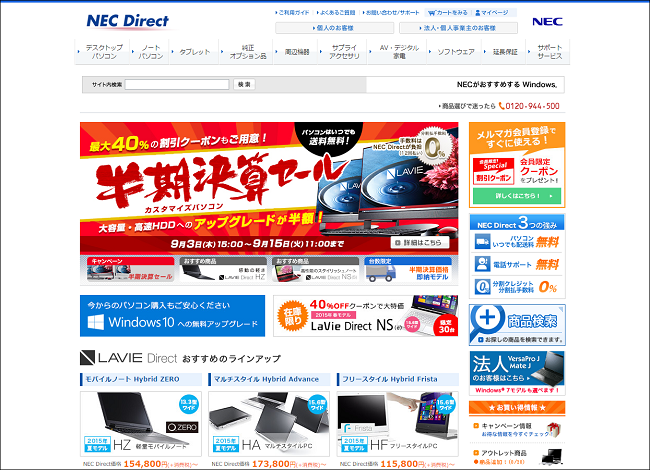Open the AV・デジタル家電 menu
The width and height of the screenshot is (650, 470).
point(397,52)
